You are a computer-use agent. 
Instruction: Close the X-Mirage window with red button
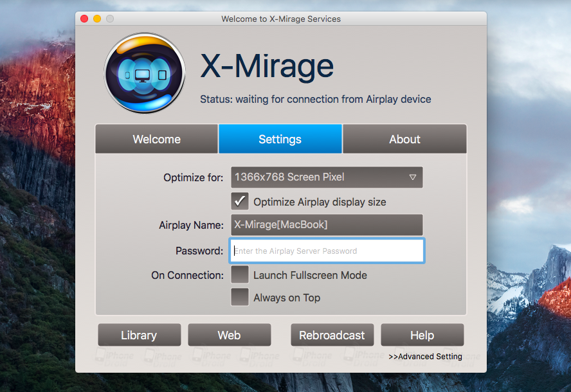tap(84, 19)
